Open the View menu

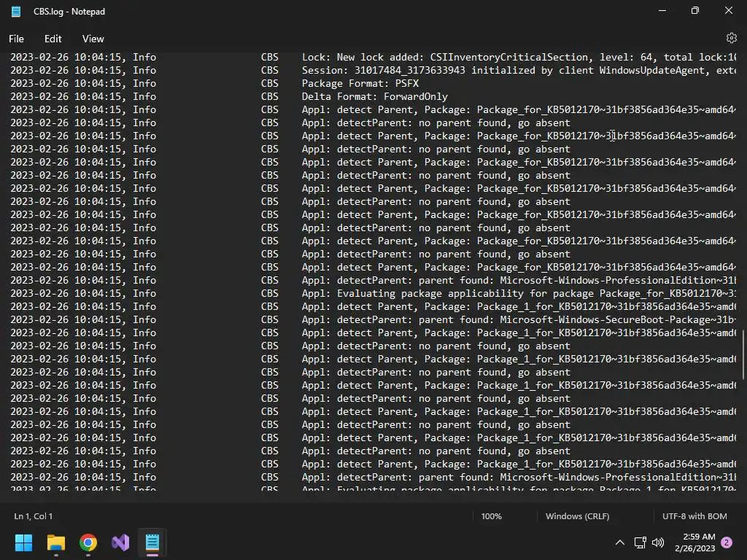coord(93,39)
